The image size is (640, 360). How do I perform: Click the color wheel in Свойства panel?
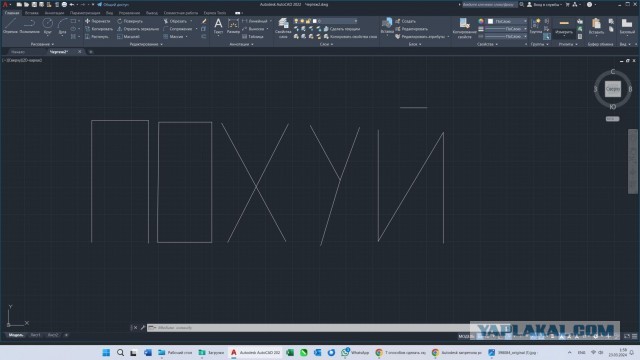point(481,21)
